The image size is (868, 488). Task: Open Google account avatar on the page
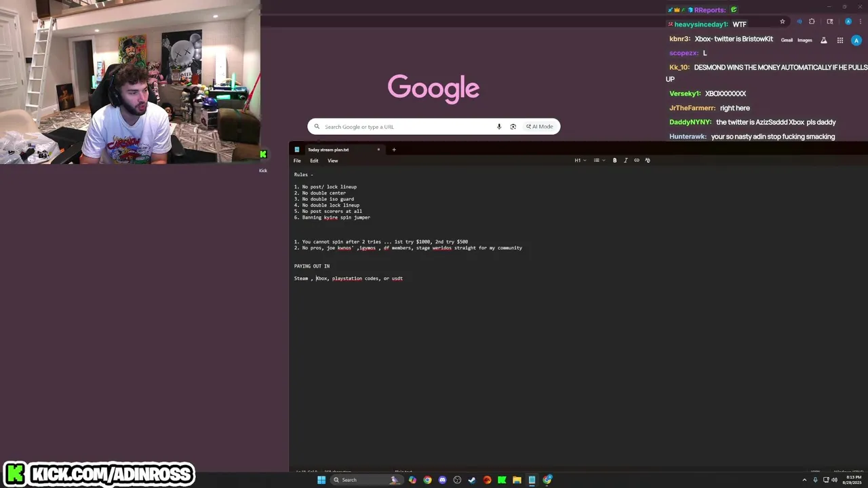856,40
